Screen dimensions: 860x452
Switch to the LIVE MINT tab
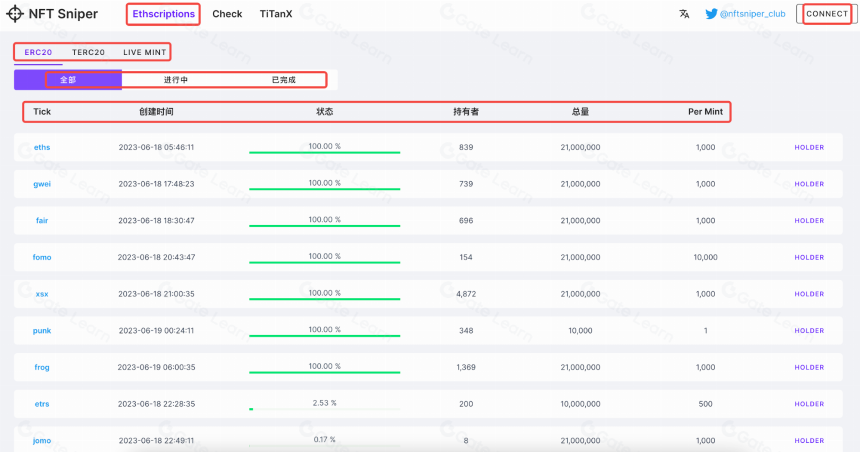[144, 52]
